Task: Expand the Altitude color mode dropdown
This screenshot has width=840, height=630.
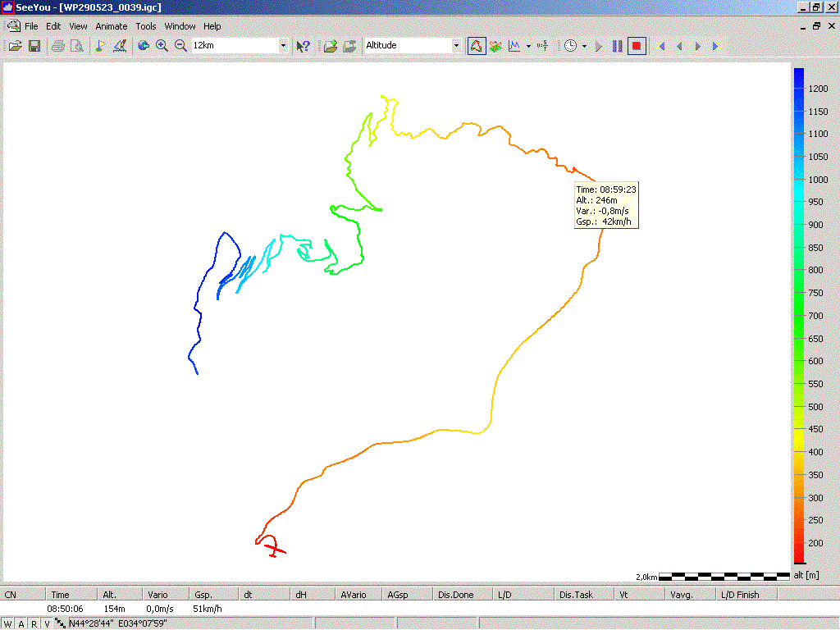Action: point(456,46)
